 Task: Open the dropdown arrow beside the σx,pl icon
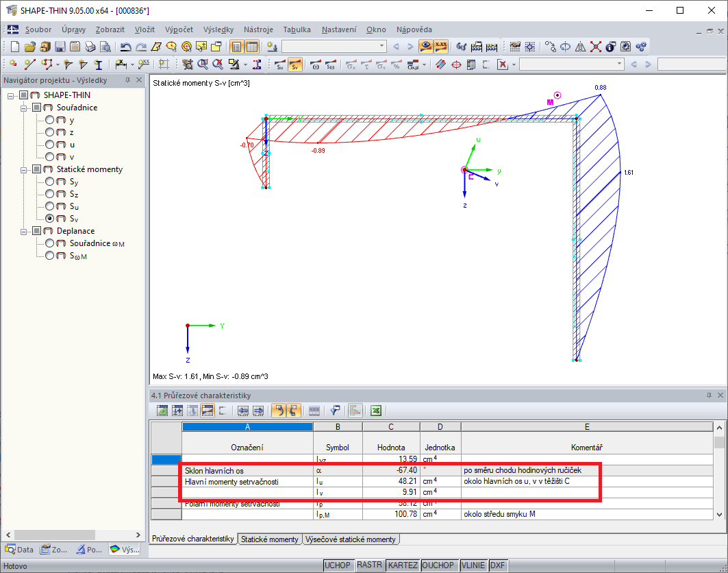coord(424,65)
